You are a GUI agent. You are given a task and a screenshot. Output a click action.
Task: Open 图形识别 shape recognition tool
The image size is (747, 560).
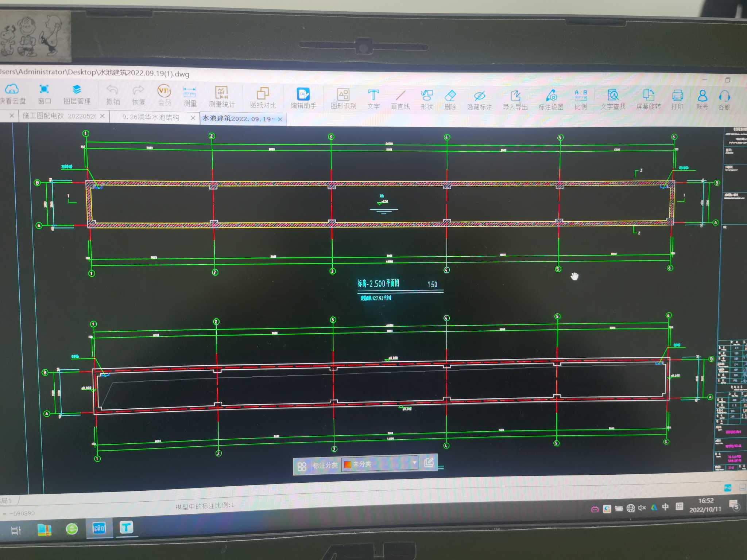point(343,99)
